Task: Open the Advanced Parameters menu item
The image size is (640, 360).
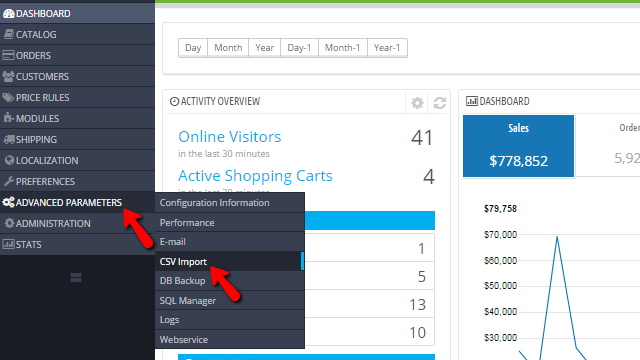Action: tap(78, 202)
